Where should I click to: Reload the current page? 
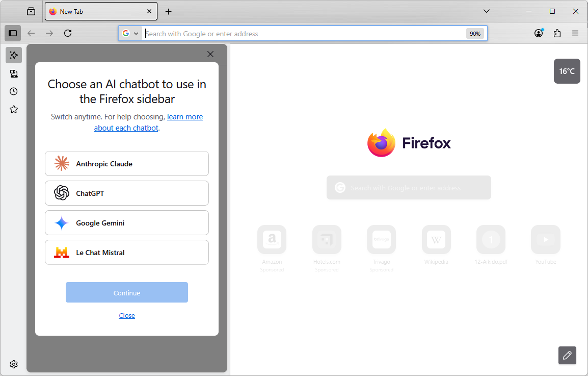68,33
